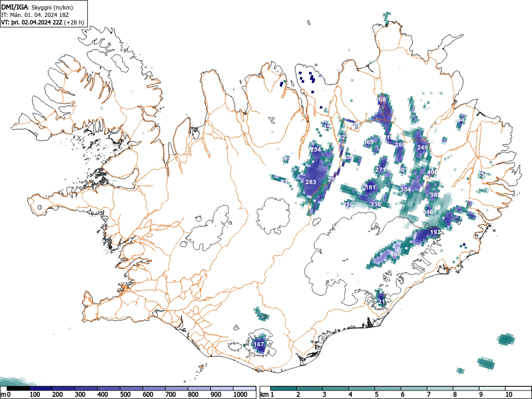Click the visibility value '283' on the map
The image size is (532, 399).
click(311, 182)
